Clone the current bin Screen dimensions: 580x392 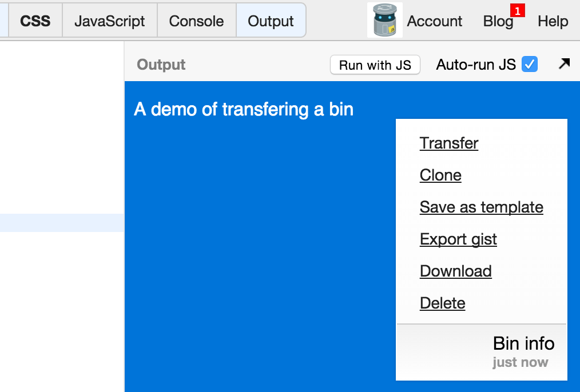(x=440, y=175)
